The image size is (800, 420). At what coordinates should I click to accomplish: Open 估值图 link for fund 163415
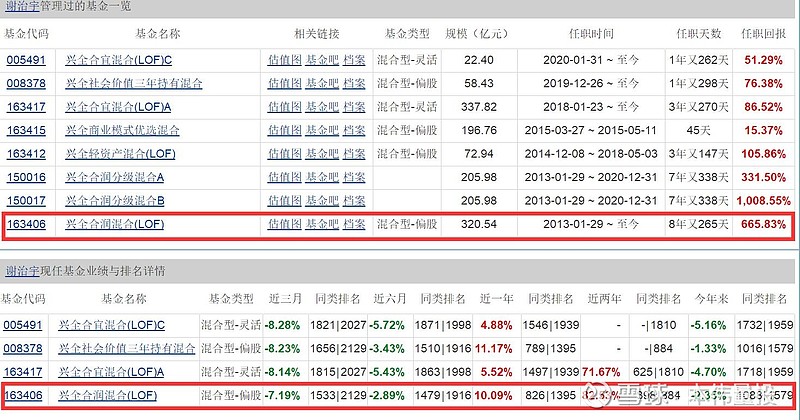pyautogui.click(x=285, y=130)
